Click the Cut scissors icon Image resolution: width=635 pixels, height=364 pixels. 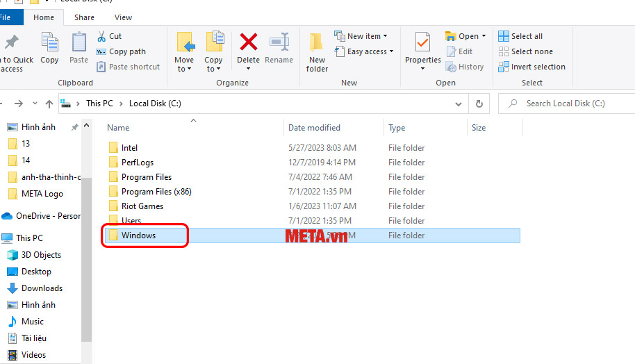click(101, 36)
